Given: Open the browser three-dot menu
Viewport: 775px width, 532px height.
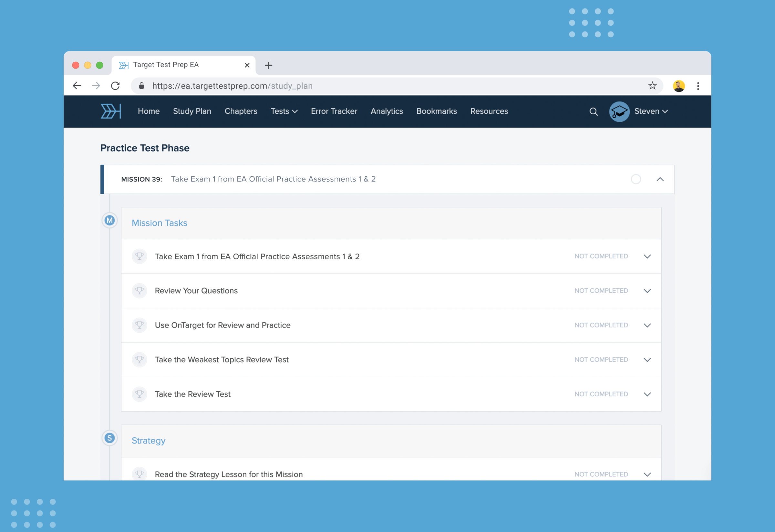Looking at the screenshot, I should coord(697,86).
